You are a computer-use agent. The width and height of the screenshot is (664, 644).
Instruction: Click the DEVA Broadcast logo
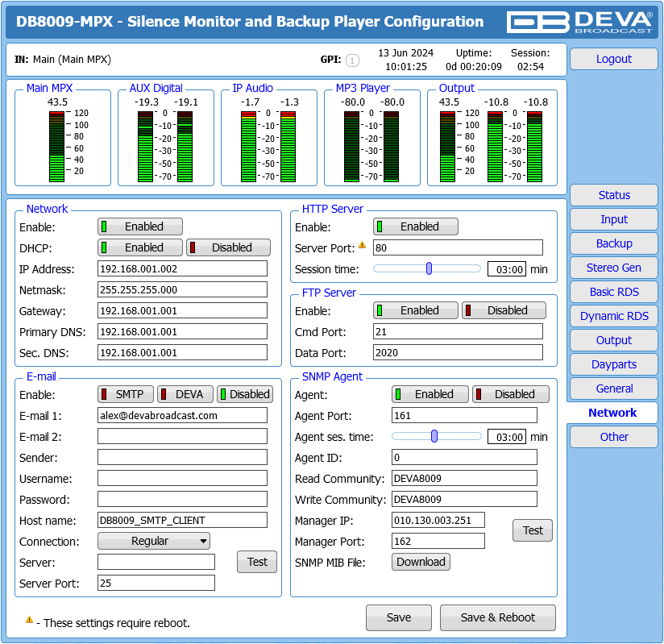[579, 22]
